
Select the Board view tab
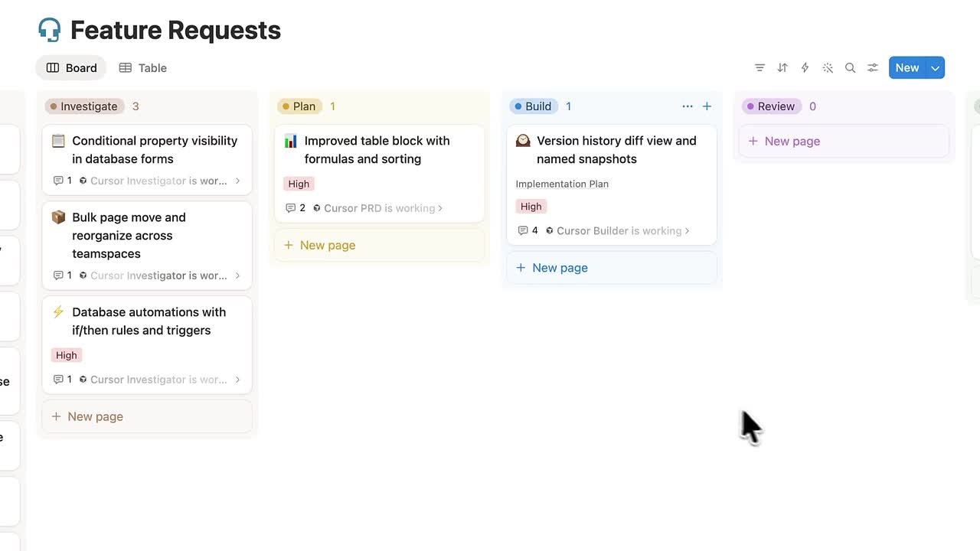(x=71, y=67)
